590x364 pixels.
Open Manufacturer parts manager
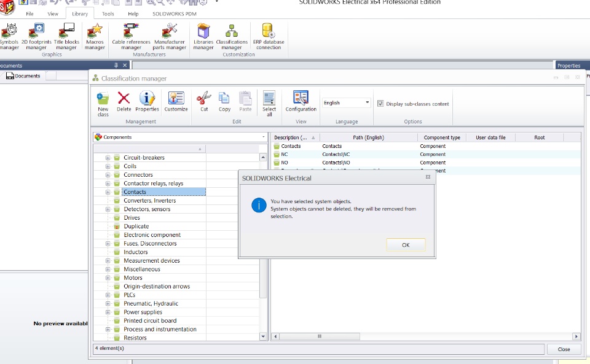[170, 36]
